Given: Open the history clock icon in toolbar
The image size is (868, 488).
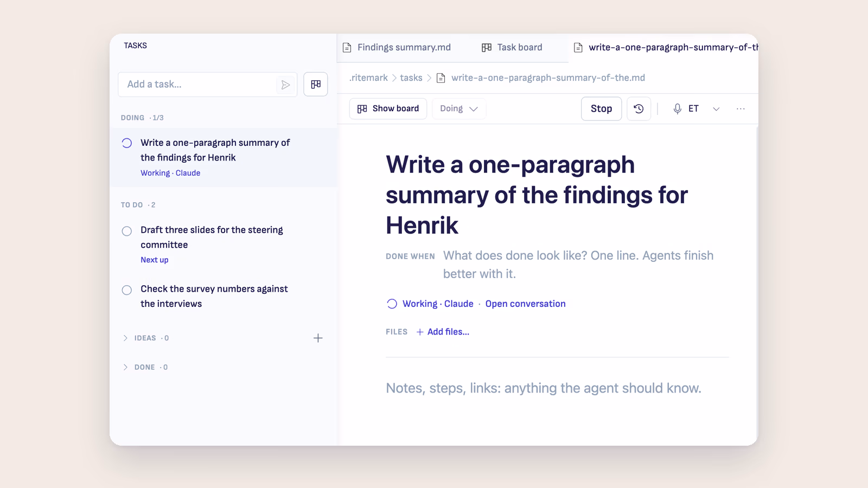Looking at the screenshot, I should pos(639,108).
